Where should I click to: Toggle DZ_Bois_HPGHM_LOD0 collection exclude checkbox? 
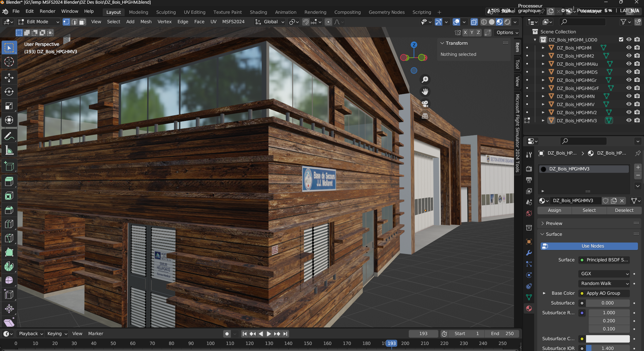[x=621, y=39]
